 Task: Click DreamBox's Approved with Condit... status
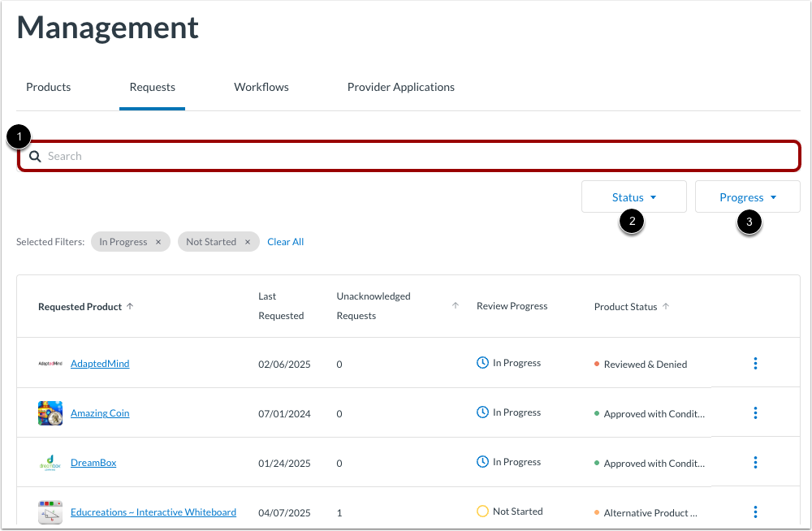tap(654, 463)
